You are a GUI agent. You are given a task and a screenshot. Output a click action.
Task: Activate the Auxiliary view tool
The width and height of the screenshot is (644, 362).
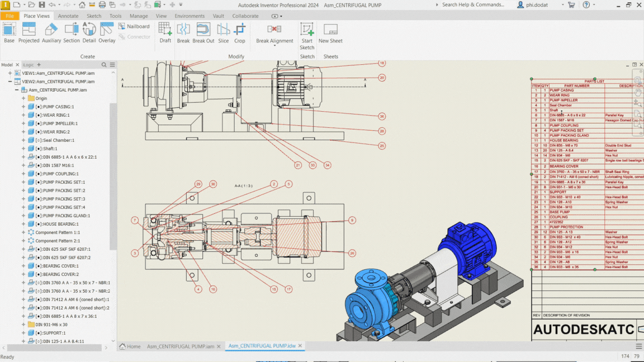tap(51, 33)
